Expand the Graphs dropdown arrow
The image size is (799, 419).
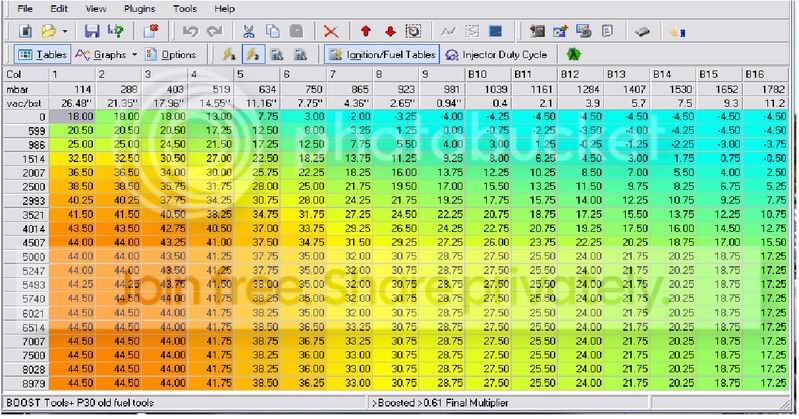(x=135, y=54)
